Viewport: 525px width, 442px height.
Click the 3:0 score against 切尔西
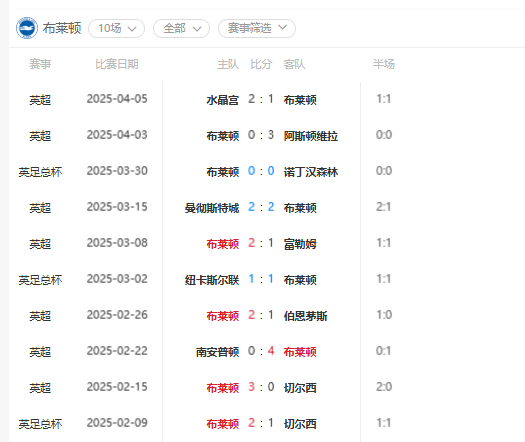(x=261, y=387)
